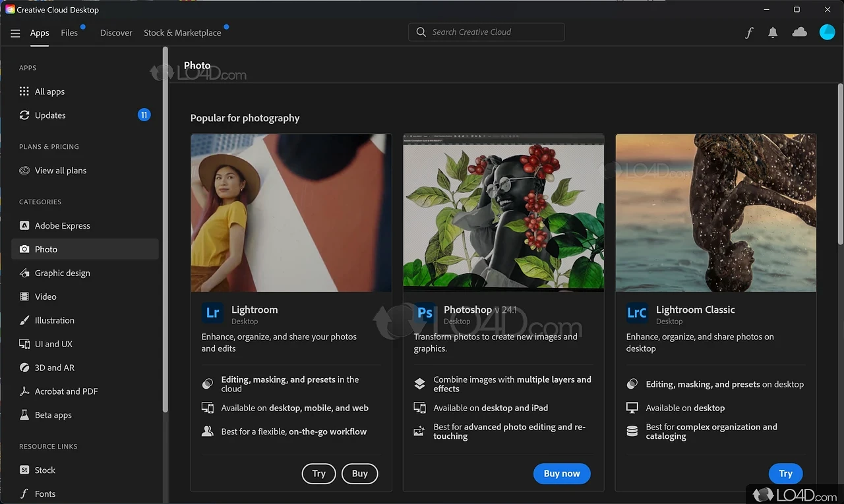
Task: Click the Stock St icon
Action: pyautogui.click(x=24, y=470)
